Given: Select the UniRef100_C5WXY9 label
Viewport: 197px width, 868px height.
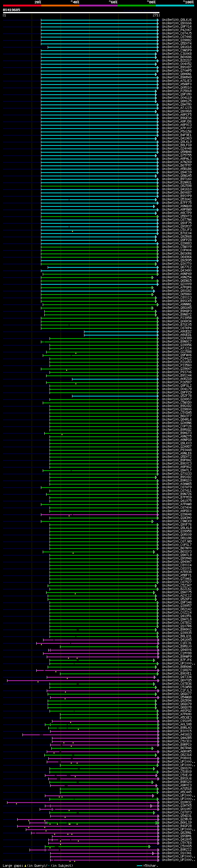Looking at the screenshot, I should (x=177, y=247).
